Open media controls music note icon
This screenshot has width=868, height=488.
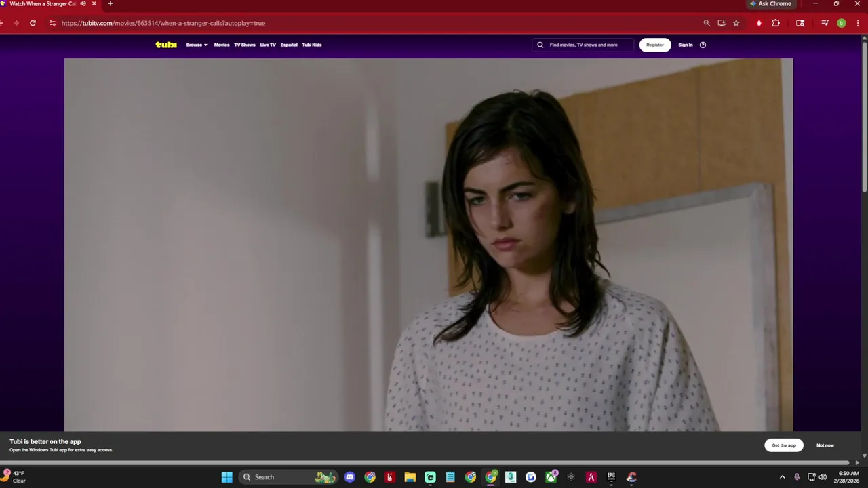click(x=825, y=23)
